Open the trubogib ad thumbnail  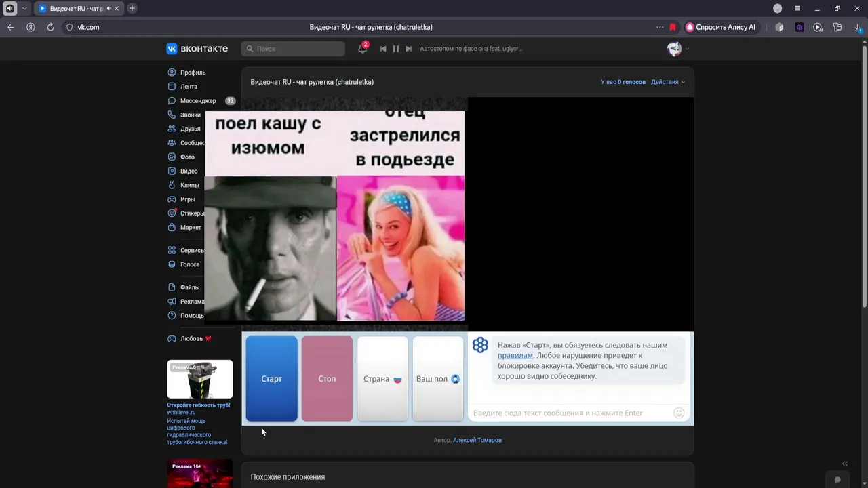200,380
